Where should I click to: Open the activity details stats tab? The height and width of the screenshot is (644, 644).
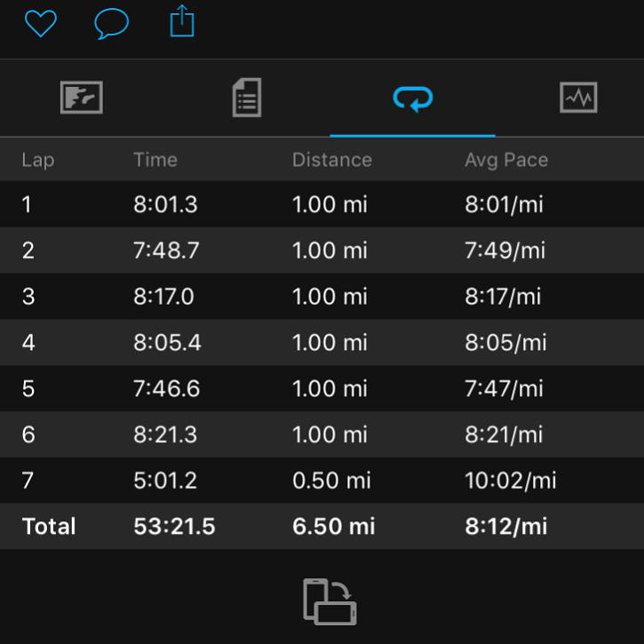[247, 98]
